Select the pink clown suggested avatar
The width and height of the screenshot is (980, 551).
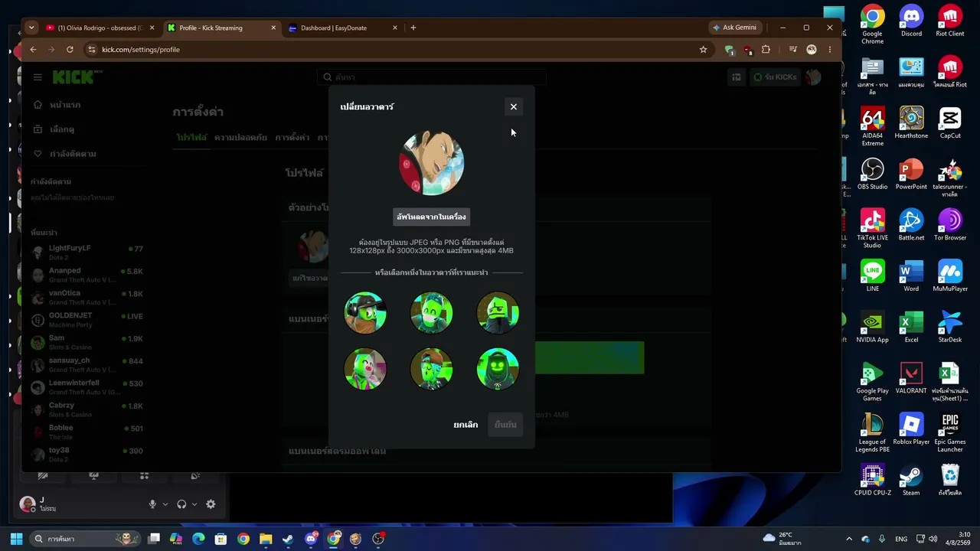tap(365, 369)
